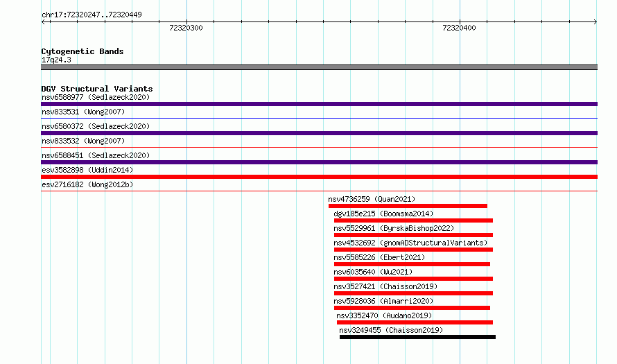617x364 pixels.
Task: Click the black bar under nsv3249455
Action: click(417, 337)
